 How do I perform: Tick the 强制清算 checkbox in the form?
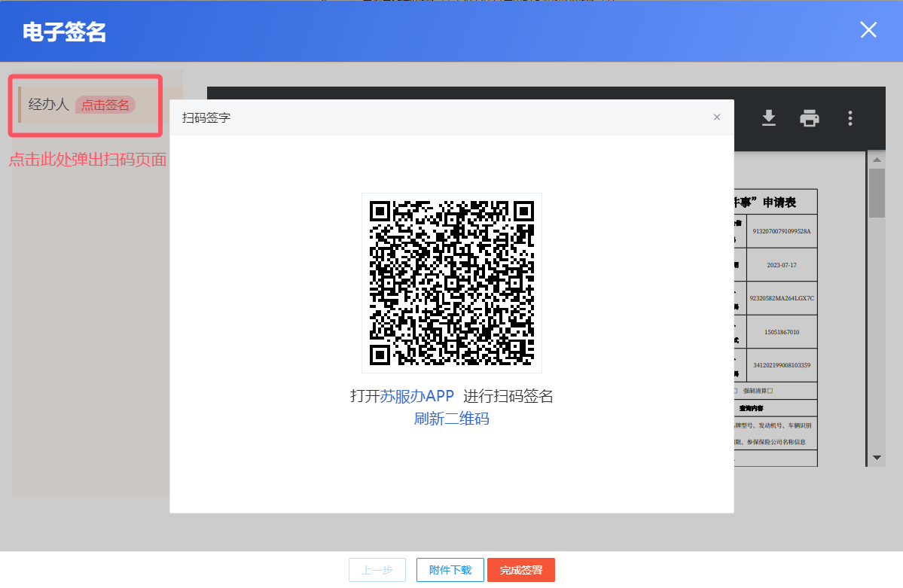click(770, 391)
